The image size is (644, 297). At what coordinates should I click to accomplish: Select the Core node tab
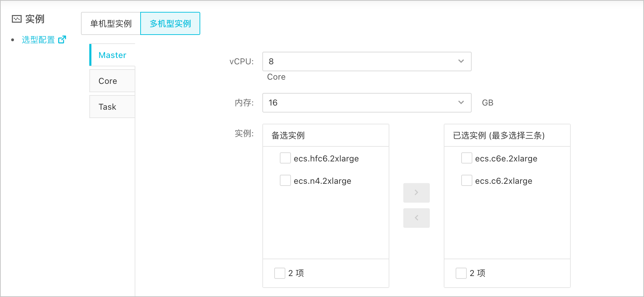pyautogui.click(x=112, y=81)
